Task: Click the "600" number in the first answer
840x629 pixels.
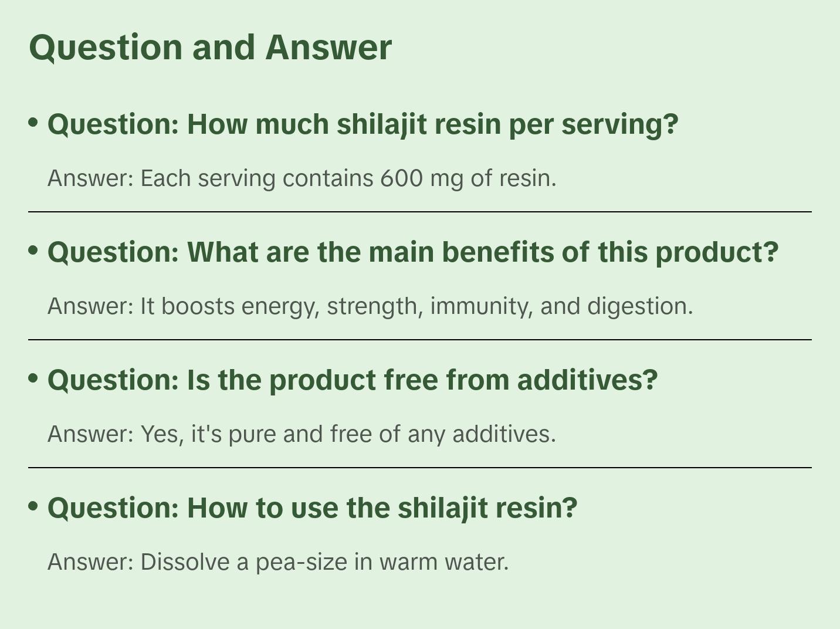Action: [401, 178]
